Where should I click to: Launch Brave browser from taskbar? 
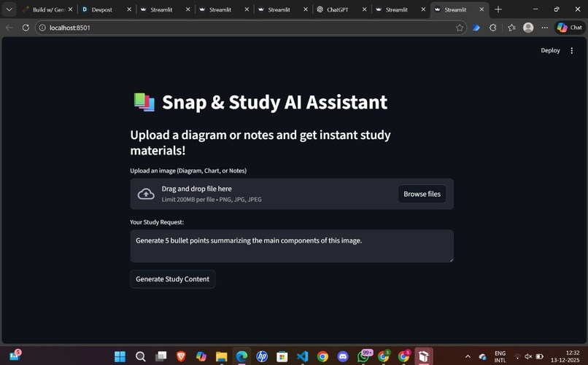pyautogui.click(x=181, y=356)
